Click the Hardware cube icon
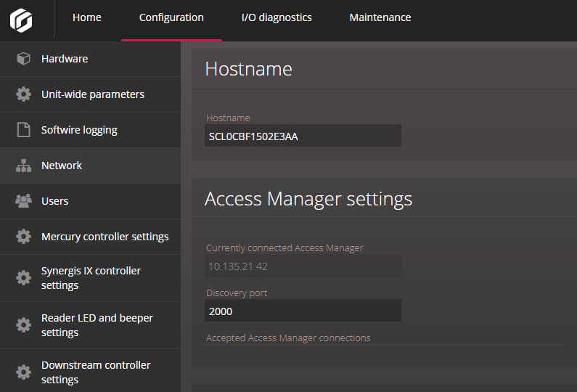This screenshot has height=392, width=577. pos(23,59)
